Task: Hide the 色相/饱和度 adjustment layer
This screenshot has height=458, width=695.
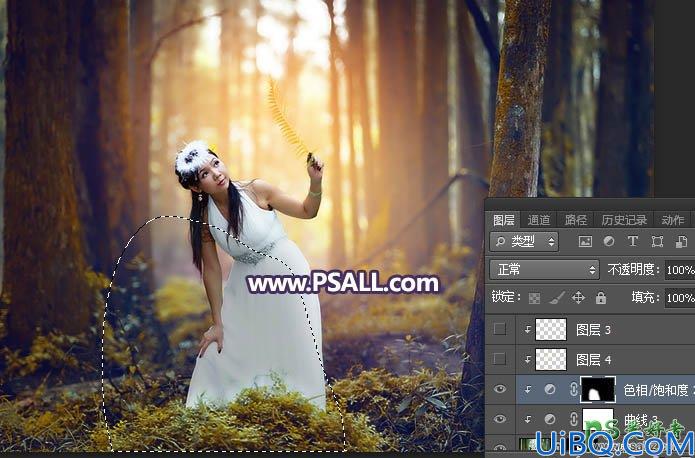Action: pos(500,389)
